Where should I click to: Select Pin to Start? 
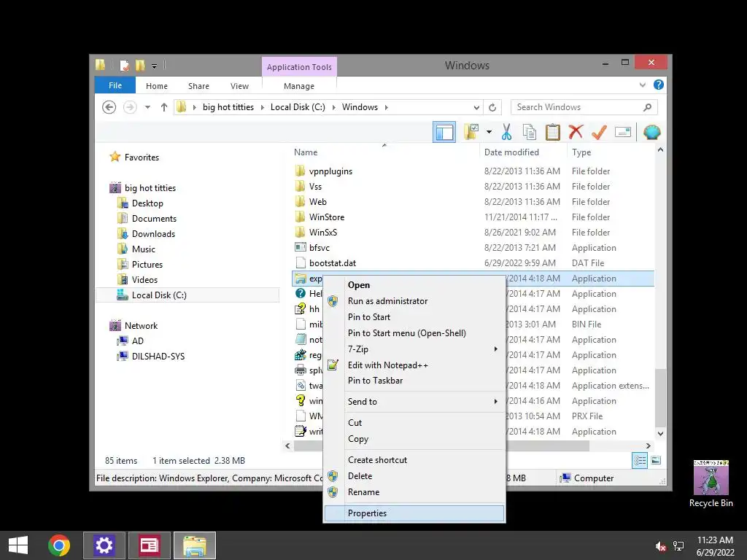coord(414,317)
